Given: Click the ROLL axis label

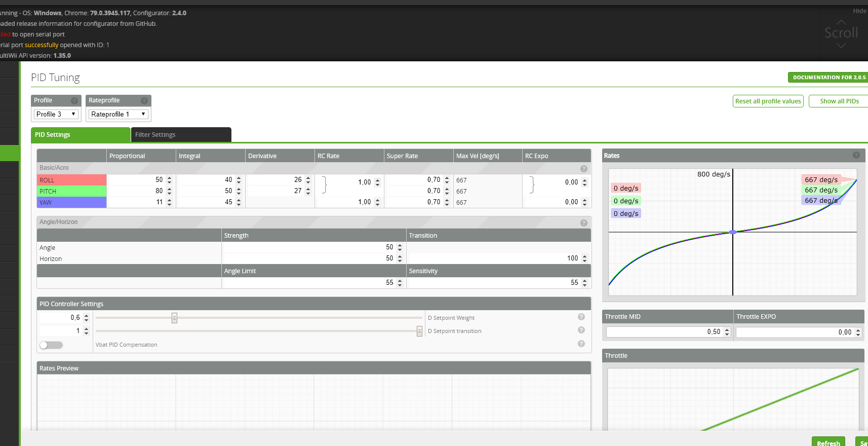Looking at the screenshot, I should point(71,180).
